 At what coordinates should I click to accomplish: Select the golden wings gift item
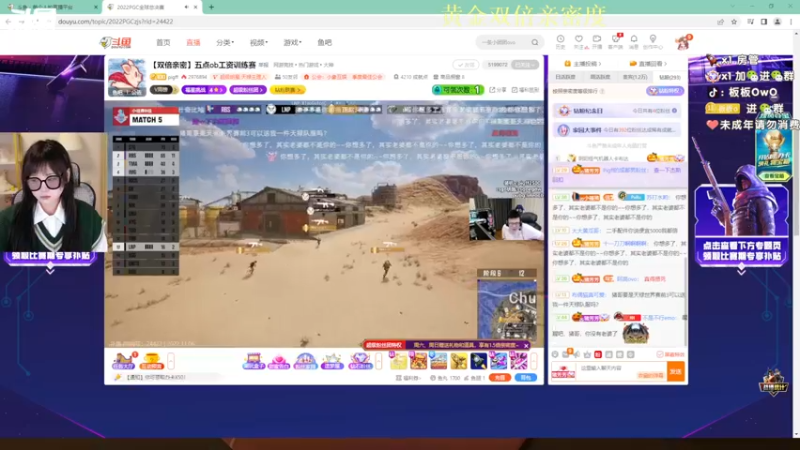click(x=458, y=361)
